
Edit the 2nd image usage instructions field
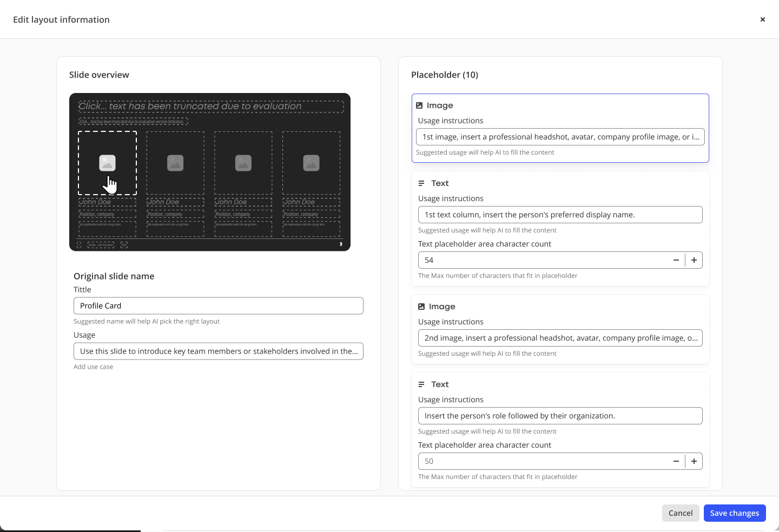[x=560, y=338]
